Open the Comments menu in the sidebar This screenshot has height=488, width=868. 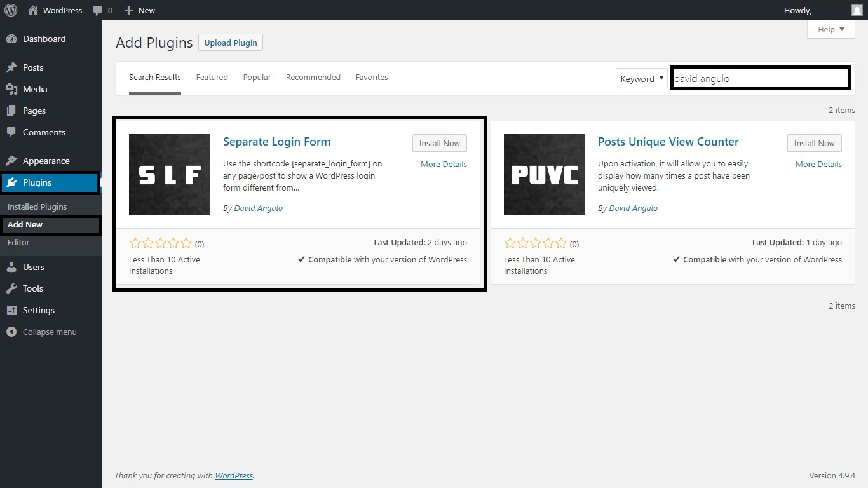[x=51, y=132]
